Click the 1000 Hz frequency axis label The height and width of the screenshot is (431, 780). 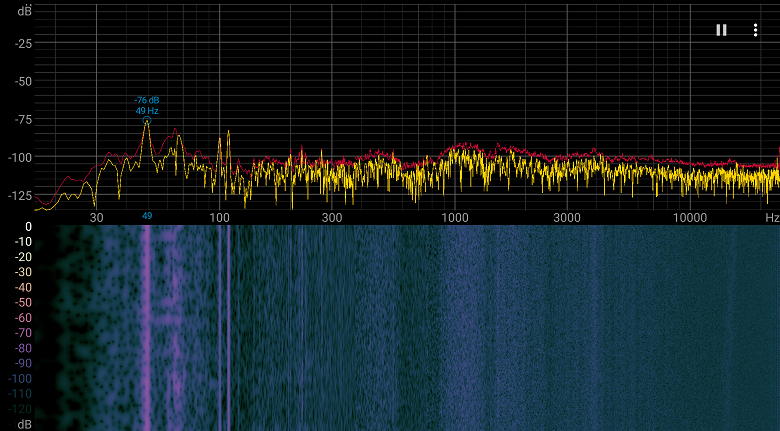(455, 218)
